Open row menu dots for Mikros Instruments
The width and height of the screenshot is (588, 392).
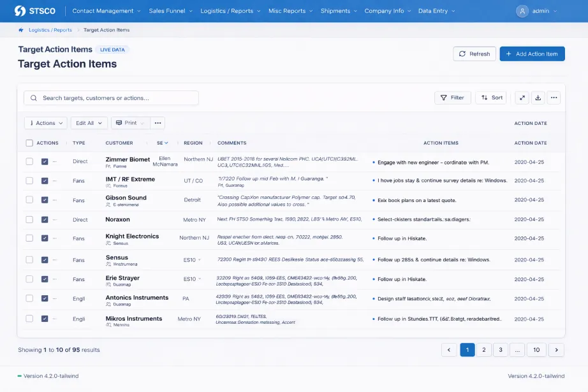pyautogui.click(x=55, y=319)
